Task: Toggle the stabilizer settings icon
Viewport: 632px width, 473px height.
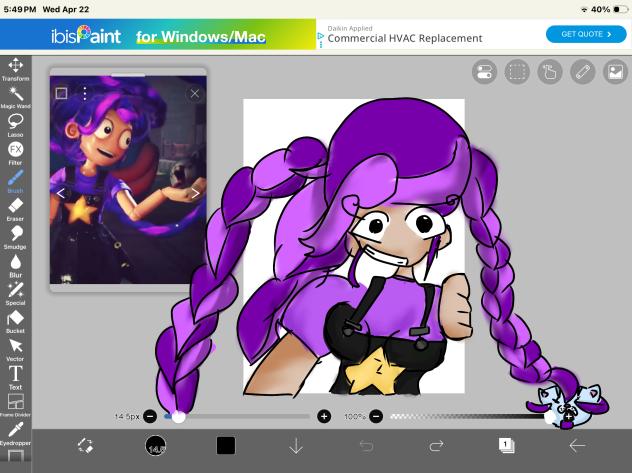Action: click(484, 72)
